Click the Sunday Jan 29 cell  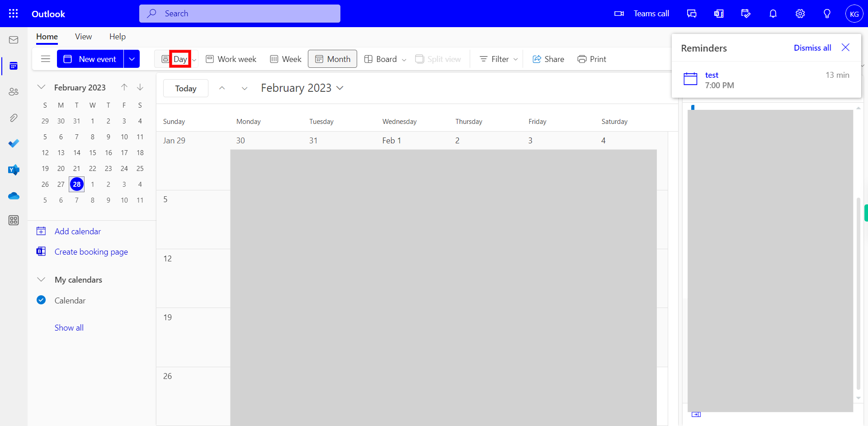pos(193,161)
